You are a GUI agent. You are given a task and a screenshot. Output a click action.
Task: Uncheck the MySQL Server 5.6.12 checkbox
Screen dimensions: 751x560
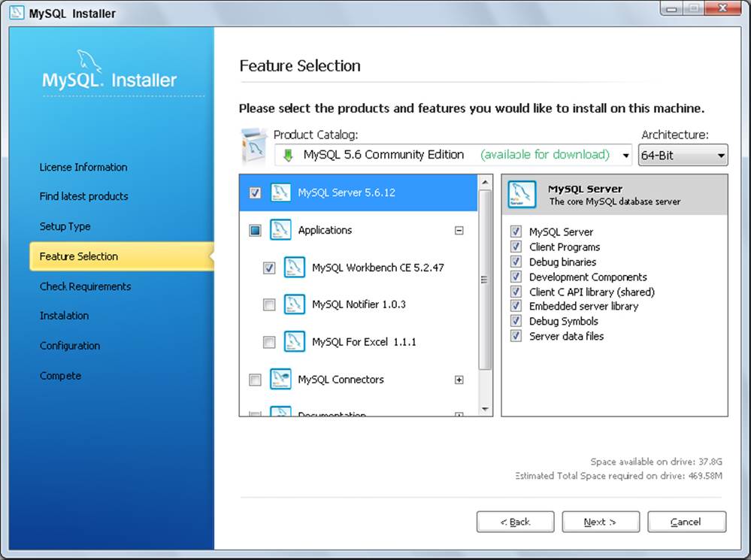coord(256,192)
